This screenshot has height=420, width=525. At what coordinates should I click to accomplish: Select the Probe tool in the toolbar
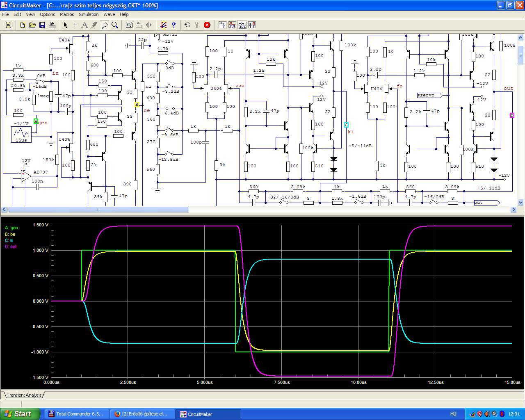(x=105, y=25)
